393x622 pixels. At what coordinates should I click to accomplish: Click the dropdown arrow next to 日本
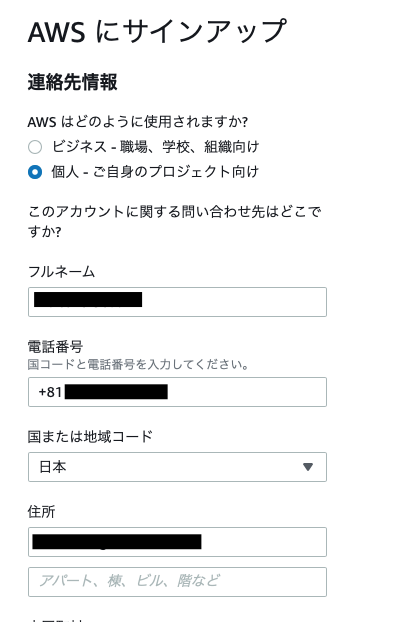pos(308,467)
